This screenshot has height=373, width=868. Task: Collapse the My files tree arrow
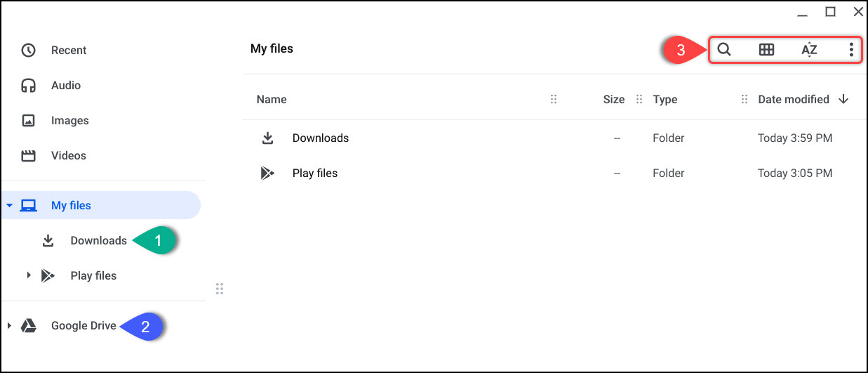pyautogui.click(x=9, y=206)
